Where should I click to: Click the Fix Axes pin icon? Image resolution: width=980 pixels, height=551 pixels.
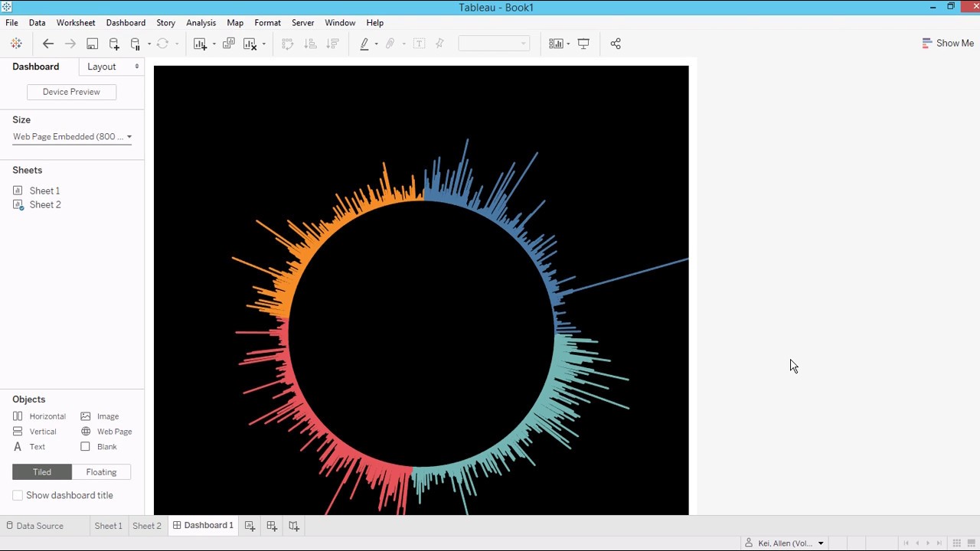click(x=439, y=44)
